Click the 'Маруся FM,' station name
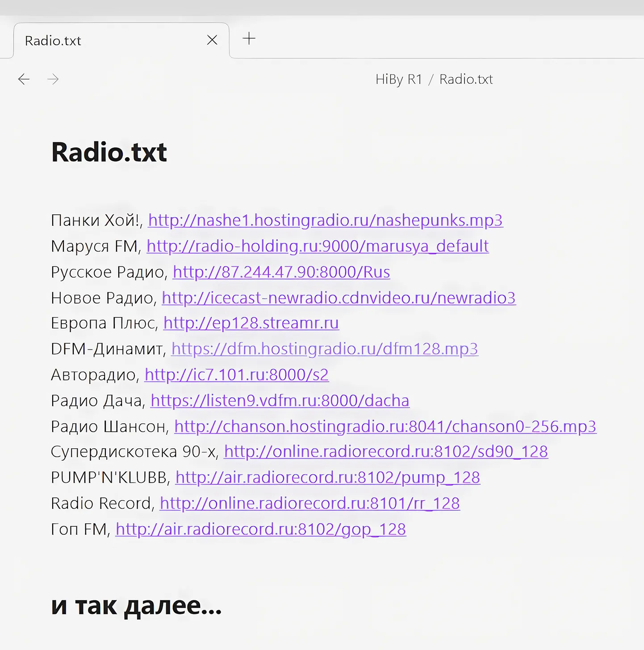The width and height of the screenshot is (644, 650). click(x=96, y=246)
